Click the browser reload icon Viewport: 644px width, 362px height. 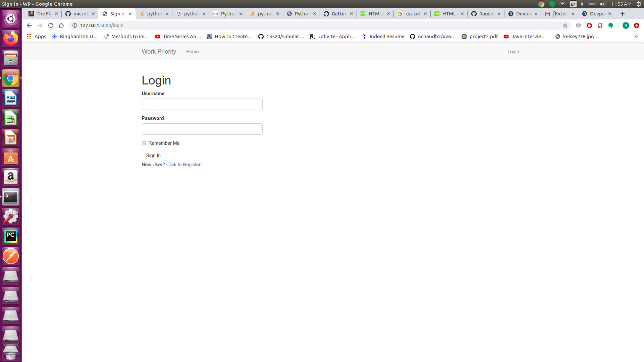click(x=51, y=25)
